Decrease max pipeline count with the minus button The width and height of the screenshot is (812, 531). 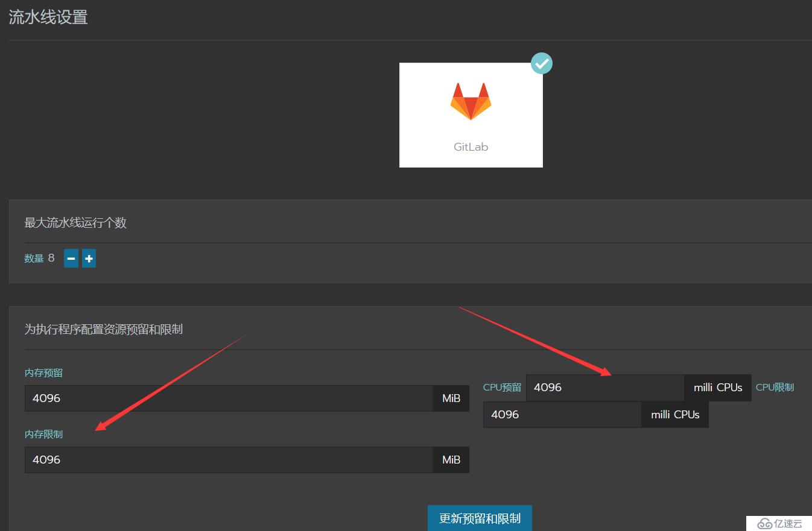coord(71,259)
